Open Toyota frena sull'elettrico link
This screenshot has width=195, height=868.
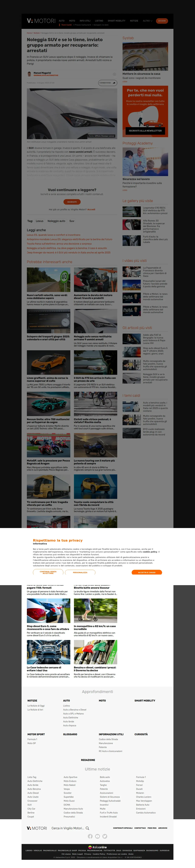(x=59, y=244)
